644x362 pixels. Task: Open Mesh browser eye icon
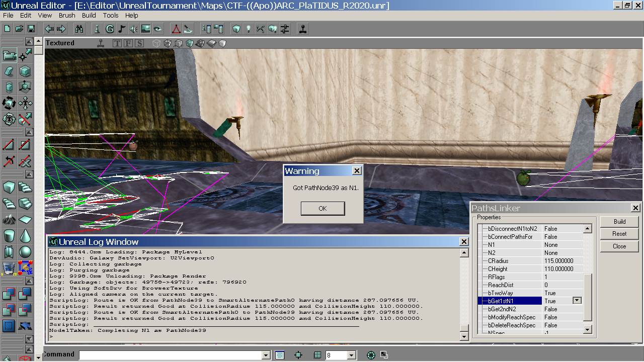(158, 29)
